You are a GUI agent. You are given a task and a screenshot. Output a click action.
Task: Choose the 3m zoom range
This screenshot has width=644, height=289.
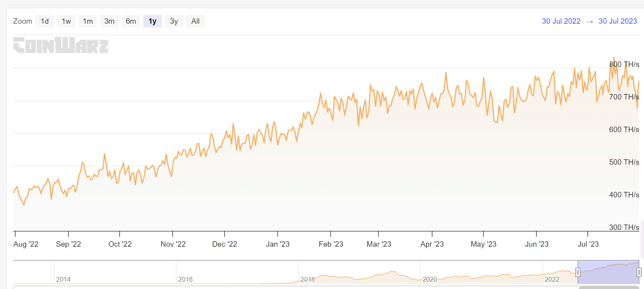(109, 21)
